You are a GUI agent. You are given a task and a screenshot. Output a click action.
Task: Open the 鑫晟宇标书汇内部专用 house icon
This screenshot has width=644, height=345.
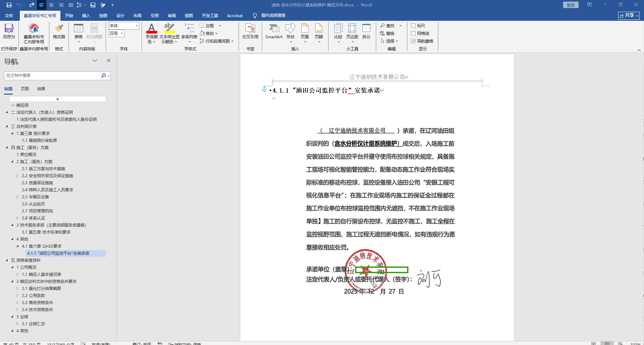(x=34, y=34)
